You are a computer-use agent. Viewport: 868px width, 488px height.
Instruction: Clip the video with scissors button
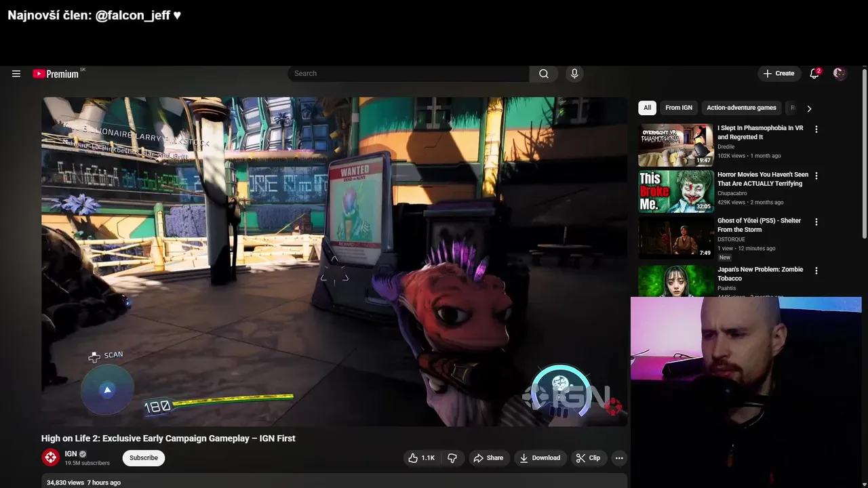[x=588, y=458]
